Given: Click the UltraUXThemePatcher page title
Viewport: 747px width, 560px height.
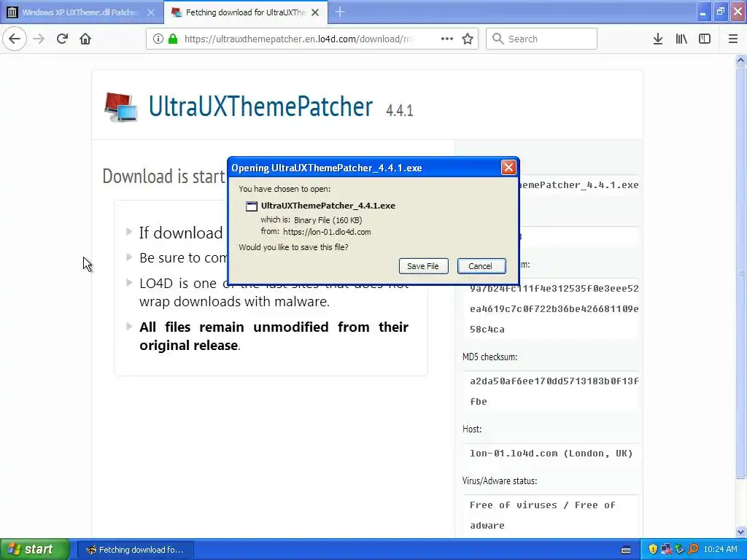Looking at the screenshot, I should (x=260, y=106).
